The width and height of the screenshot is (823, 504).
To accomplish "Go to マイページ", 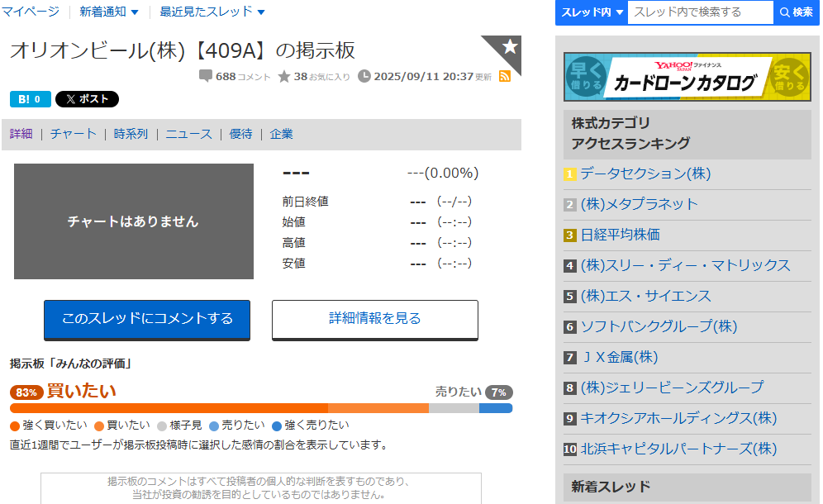I will tap(31, 12).
